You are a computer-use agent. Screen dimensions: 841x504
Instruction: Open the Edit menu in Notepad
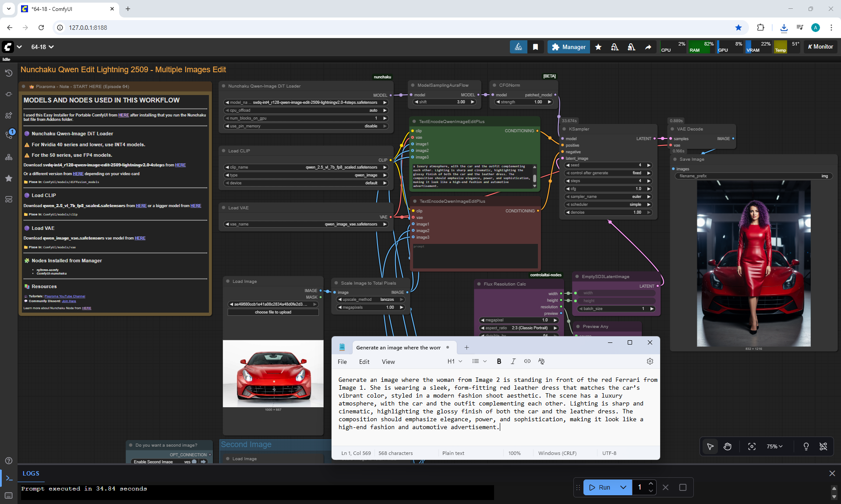364,362
